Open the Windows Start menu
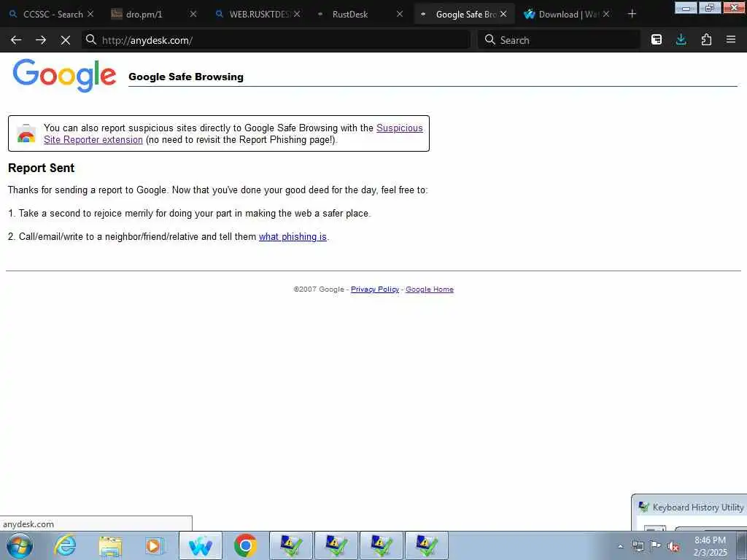The image size is (747, 560). point(20,545)
